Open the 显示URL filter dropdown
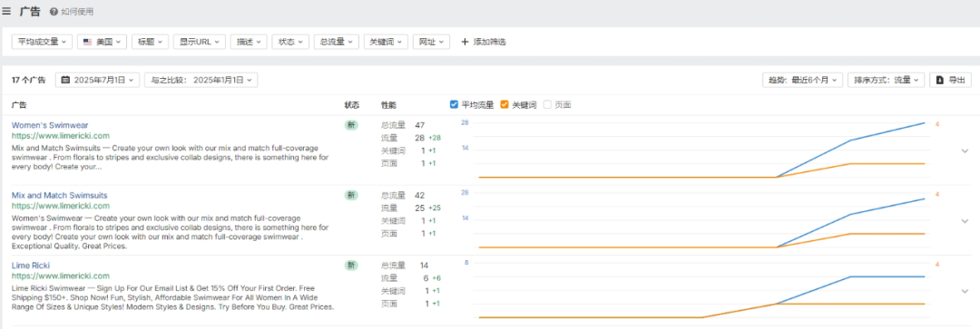This screenshot has width=980, height=329. pos(199,42)
